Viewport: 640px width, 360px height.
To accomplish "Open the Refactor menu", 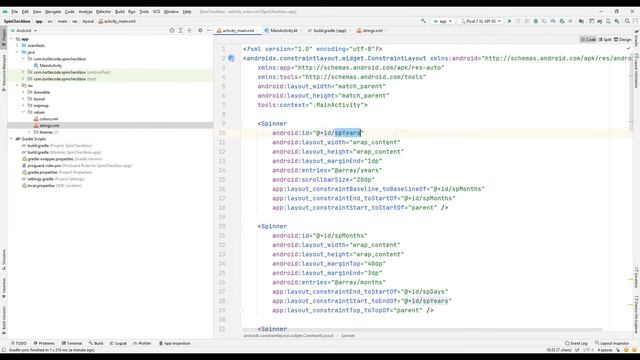I will [x=103, y=12].
